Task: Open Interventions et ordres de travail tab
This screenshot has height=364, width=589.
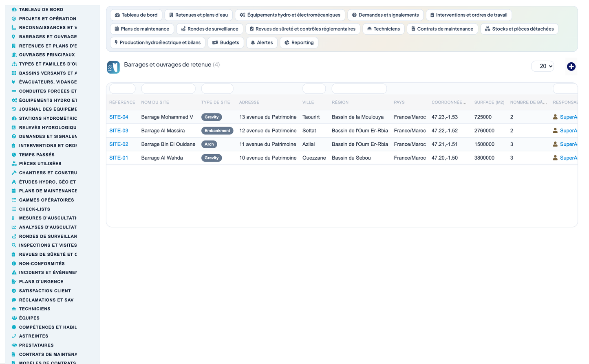Action: point(469,15)
